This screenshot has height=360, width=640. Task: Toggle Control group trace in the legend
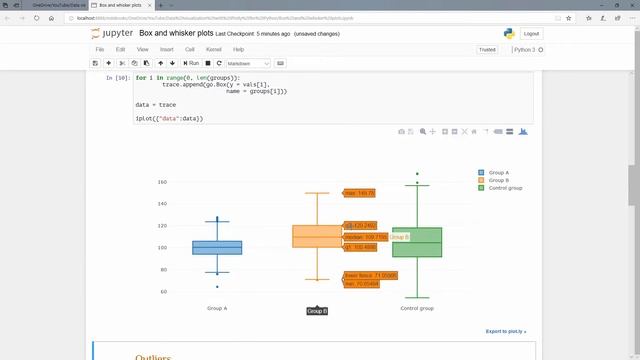500,188
